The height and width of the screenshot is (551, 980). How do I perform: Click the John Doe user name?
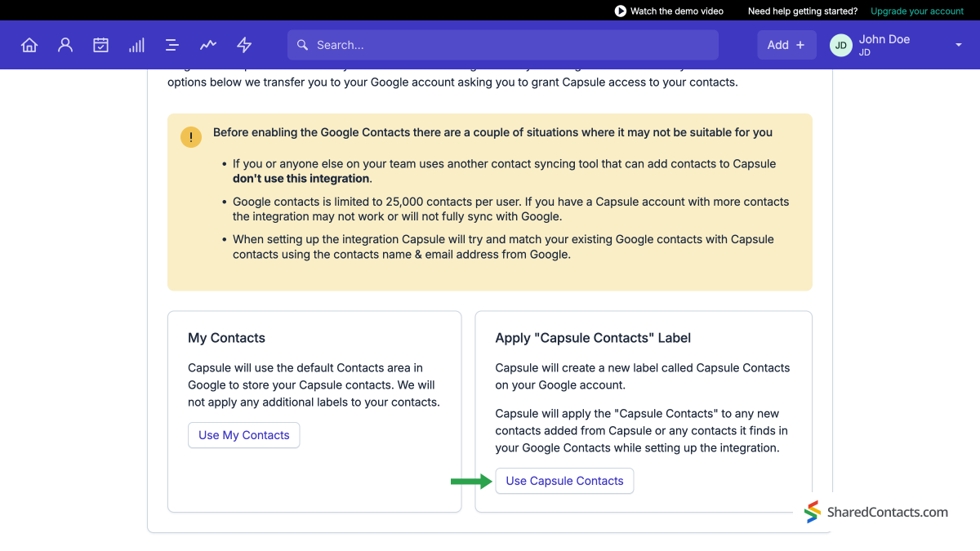[884, 39]
